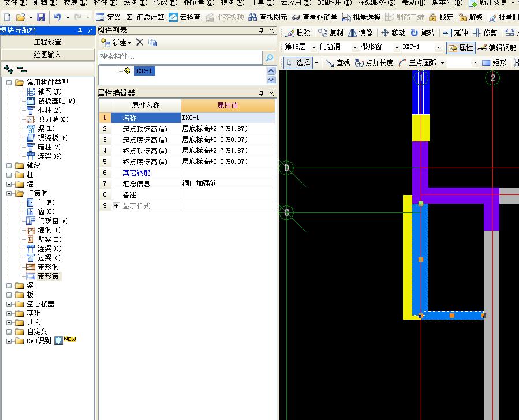Viewport: 519px width, 420px height.
Task: Click the Save disk icon
Action: point(41,17)
